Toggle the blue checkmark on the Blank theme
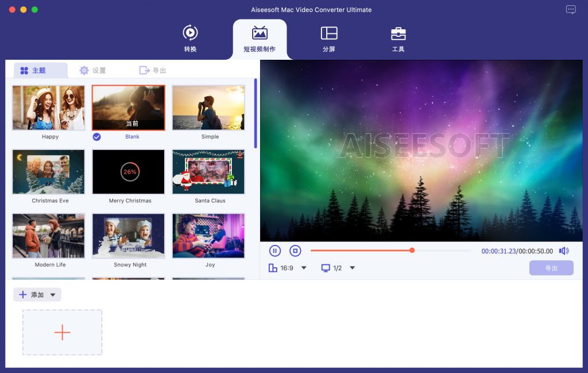The image size is (588, 373). [x=96, y=137]
